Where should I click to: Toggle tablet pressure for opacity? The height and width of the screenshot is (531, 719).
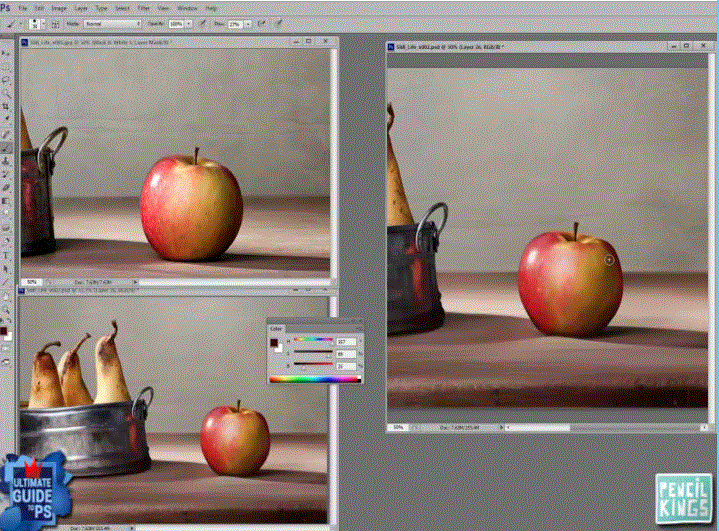[x=203, y=21]
